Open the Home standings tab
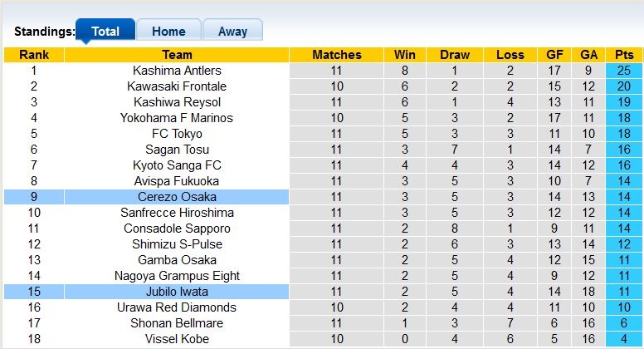Viewport: 644px width, 349px height. click(x=168, y=32)
